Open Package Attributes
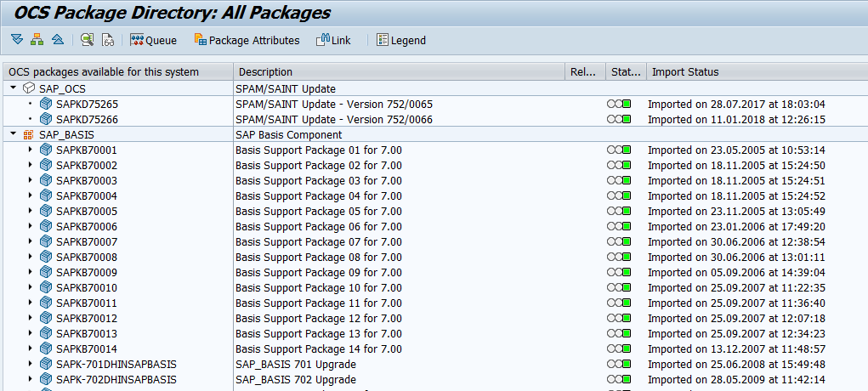Viewport: 868px width, 391px height. point(247,41)
